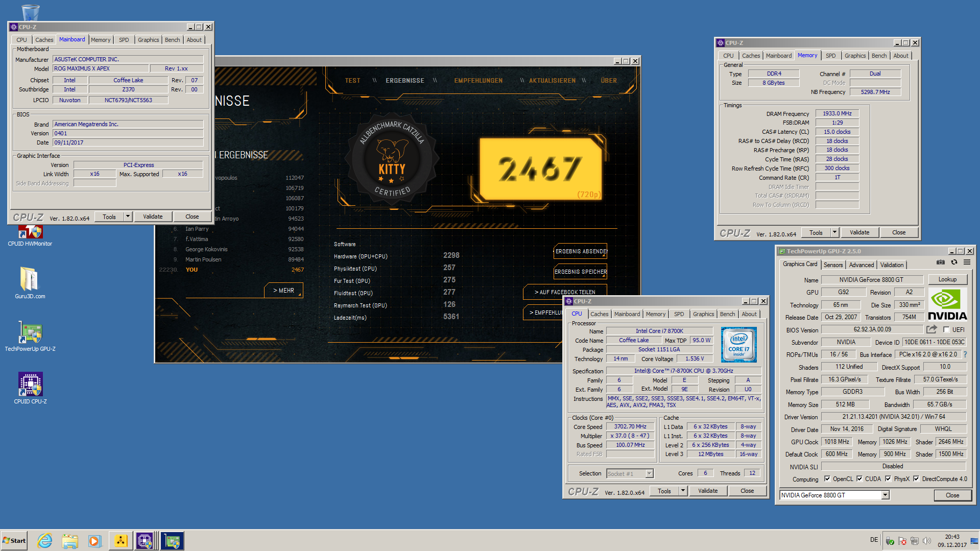Click the ERGEBNIS ABSENDEN button

coord(580,251)
